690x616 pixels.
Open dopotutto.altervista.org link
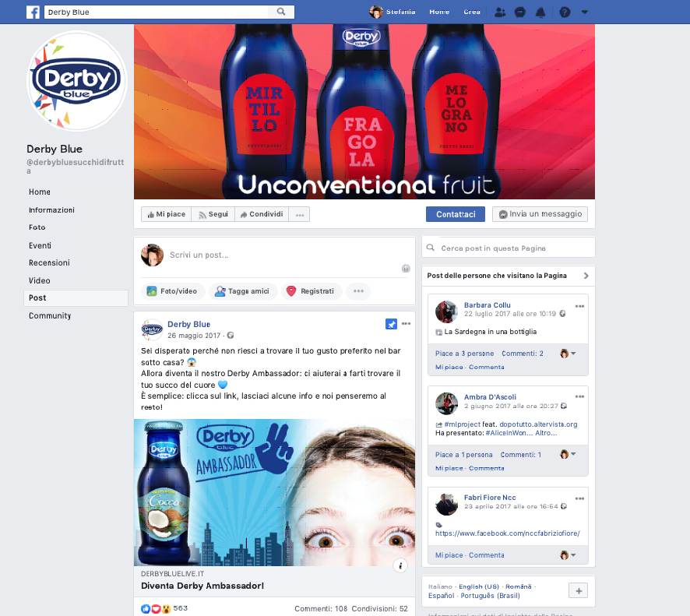538,424
